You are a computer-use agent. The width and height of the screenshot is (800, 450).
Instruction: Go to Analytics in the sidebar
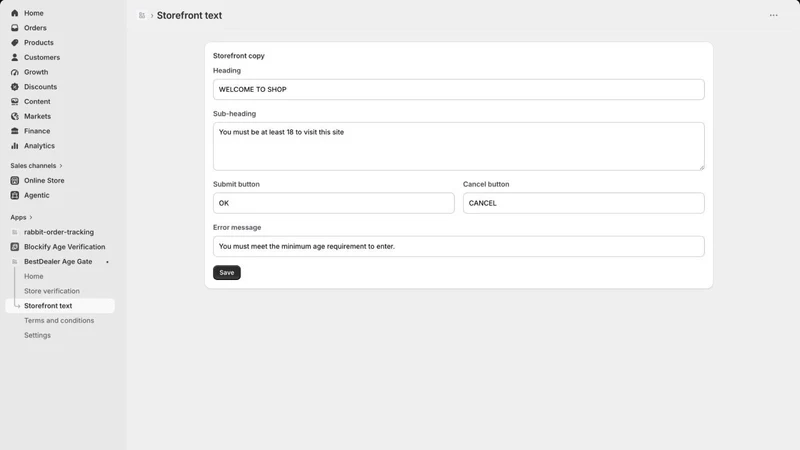[x=39, y=146]
